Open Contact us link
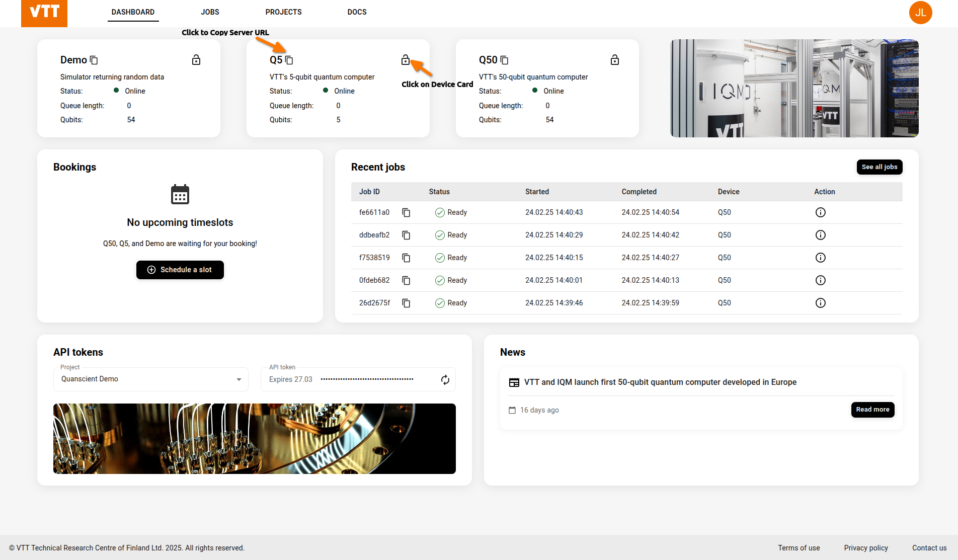958x560 pixels. [929, 548]
